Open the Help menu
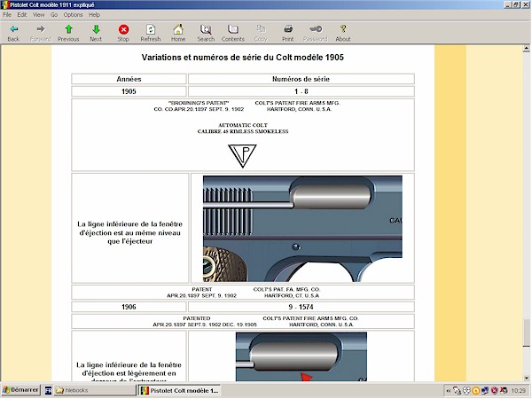Screen dimensions: 532x399 [94, 14]
